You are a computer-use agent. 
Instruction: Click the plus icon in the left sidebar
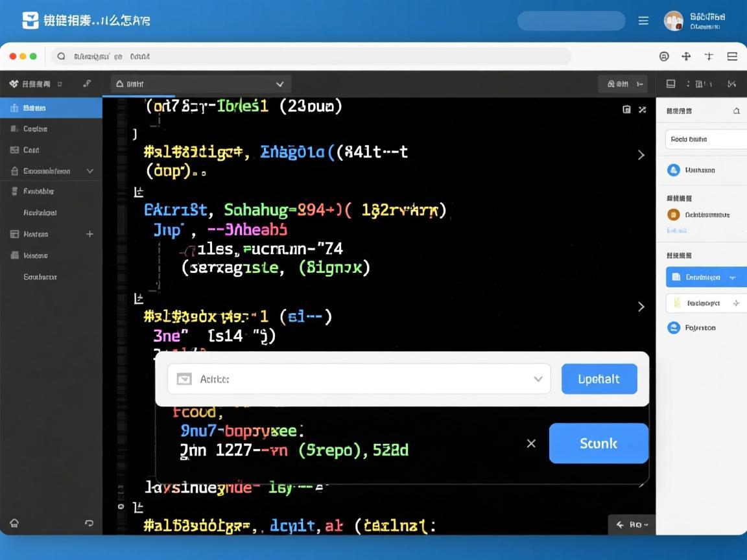pyautogui.click(x=89, y=234)
